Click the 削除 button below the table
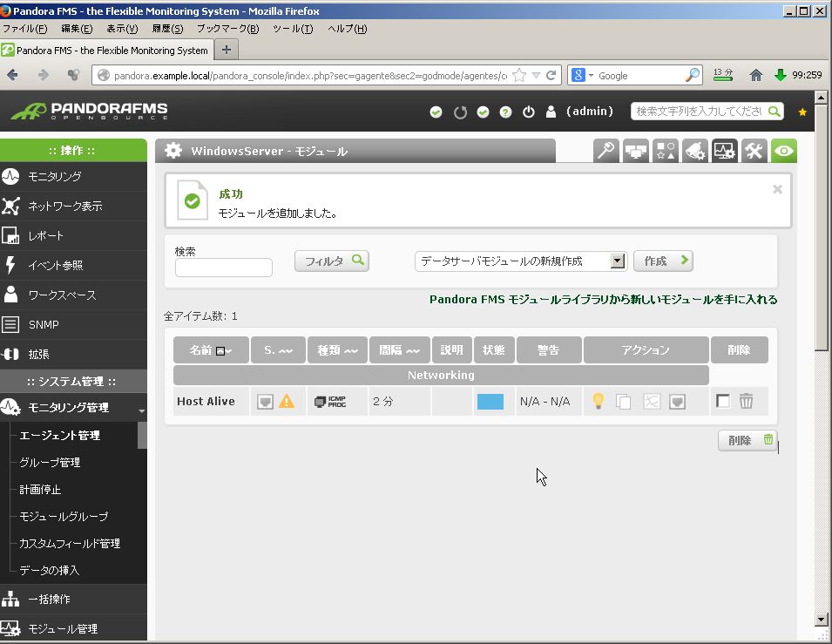Viewport: 832px width, 644px height. pos(747,440)
